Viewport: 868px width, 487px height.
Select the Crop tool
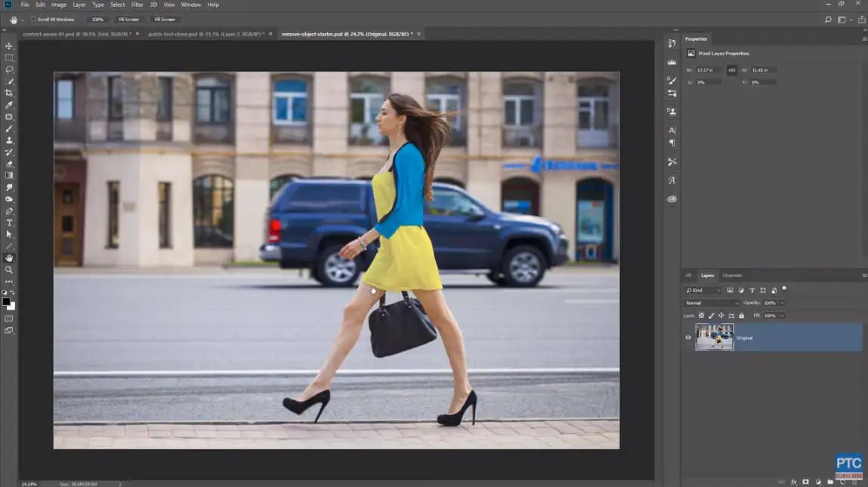pyautogui.click(x=9, y=93)
